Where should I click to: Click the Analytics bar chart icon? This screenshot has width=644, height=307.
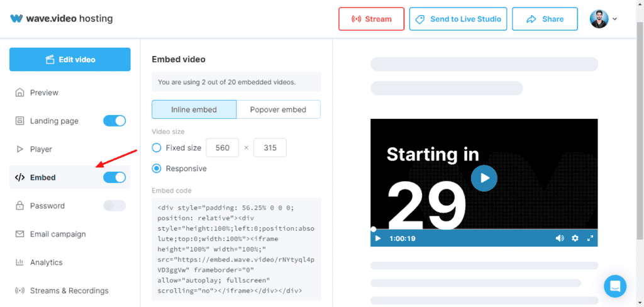pyautogui.click(x=19, y=262)
